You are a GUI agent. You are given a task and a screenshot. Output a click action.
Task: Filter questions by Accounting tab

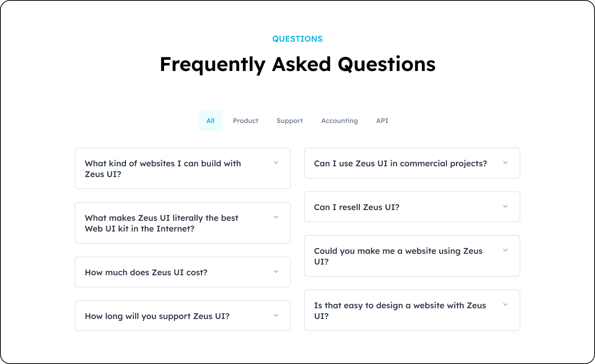(x=339, y=121)
